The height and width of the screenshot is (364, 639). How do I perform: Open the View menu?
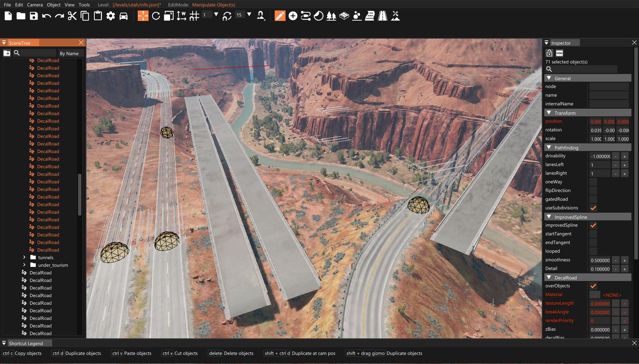tap(69, 5)
